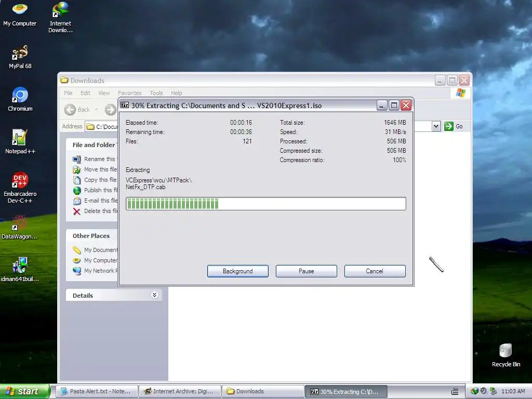Open the File menu in Downloads window

pos(68,93)
